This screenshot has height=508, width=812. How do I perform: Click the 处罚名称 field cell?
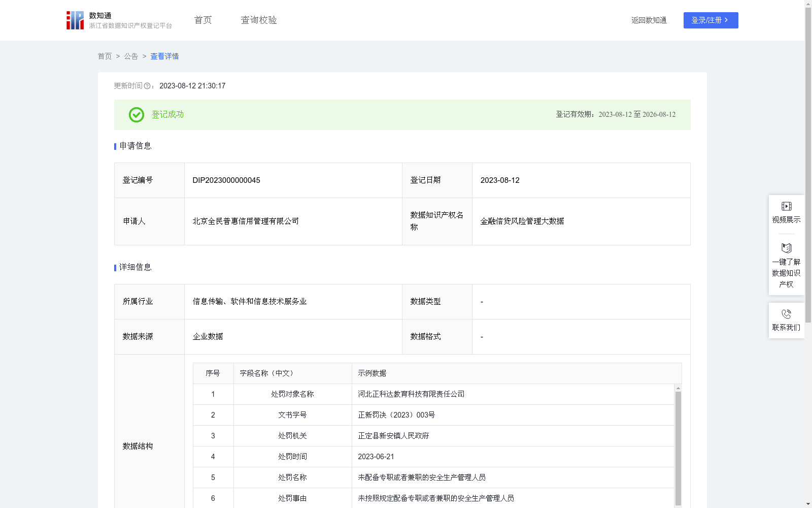[292, 478]
